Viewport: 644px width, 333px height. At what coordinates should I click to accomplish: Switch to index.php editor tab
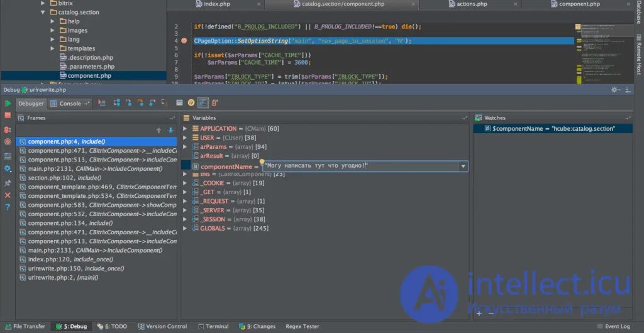[x=217, y=4]
